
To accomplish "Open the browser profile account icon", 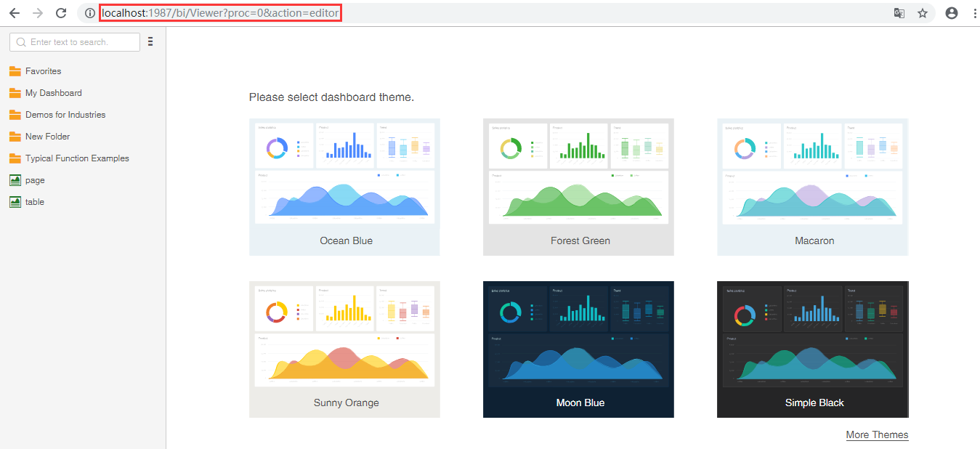I will pyautogui.click(x=952, y=13).
